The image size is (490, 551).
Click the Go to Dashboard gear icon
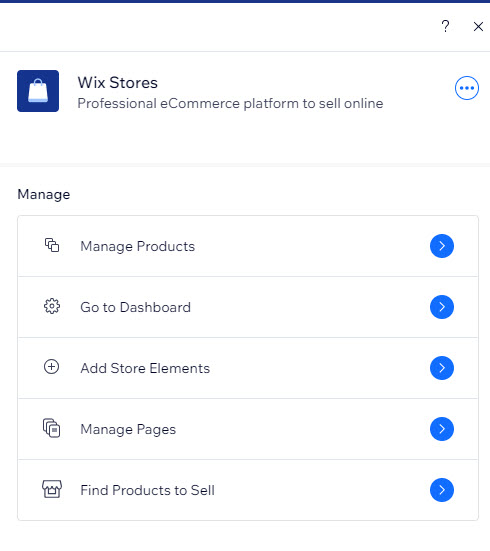pyautogui.click(x=52, y=306)
